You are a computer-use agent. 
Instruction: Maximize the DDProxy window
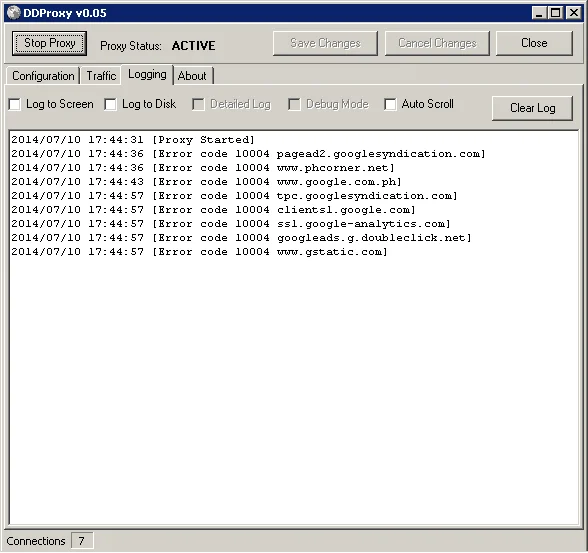pos(555,13)
